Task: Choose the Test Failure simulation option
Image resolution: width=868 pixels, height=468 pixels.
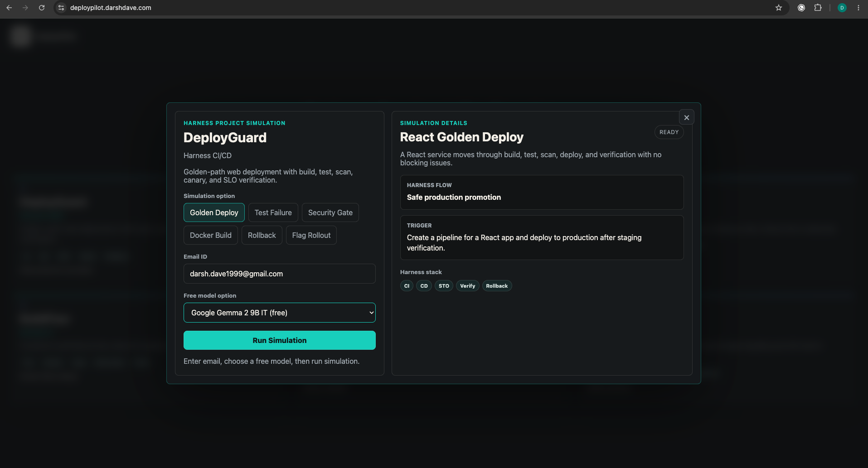Action: click(x=273, y=212)
